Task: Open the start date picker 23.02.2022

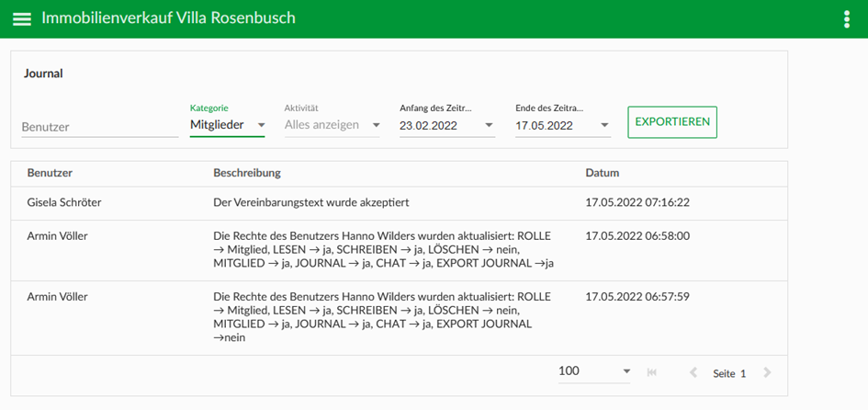Action: 447,126
